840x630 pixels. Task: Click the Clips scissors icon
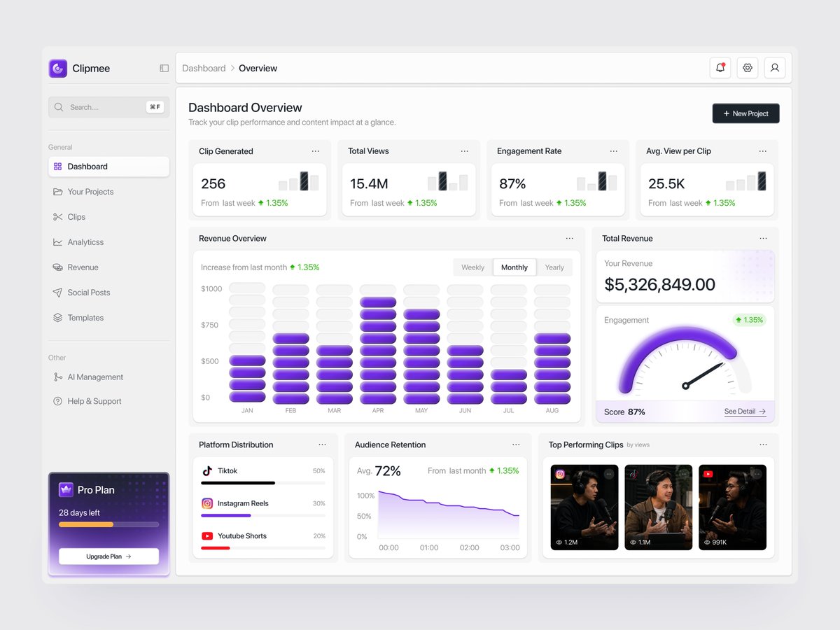57,217
